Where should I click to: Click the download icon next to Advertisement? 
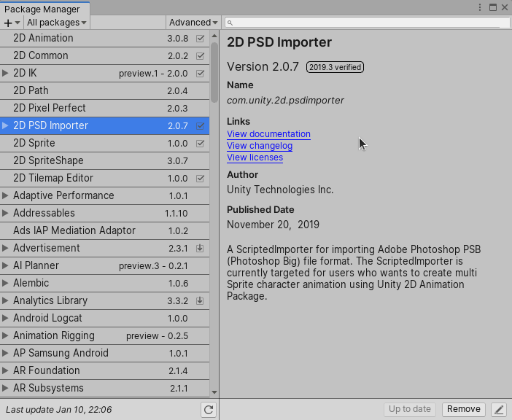(x=200, y=248)
